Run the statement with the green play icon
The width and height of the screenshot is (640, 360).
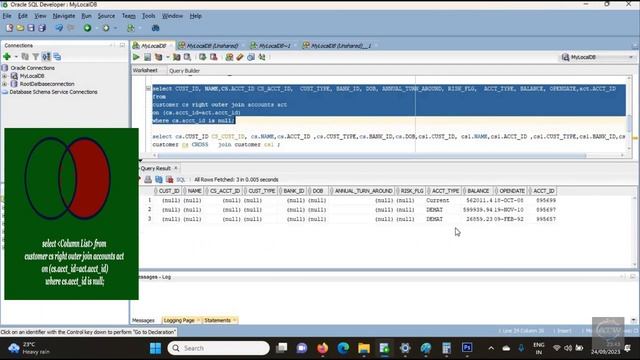(136, 57)
